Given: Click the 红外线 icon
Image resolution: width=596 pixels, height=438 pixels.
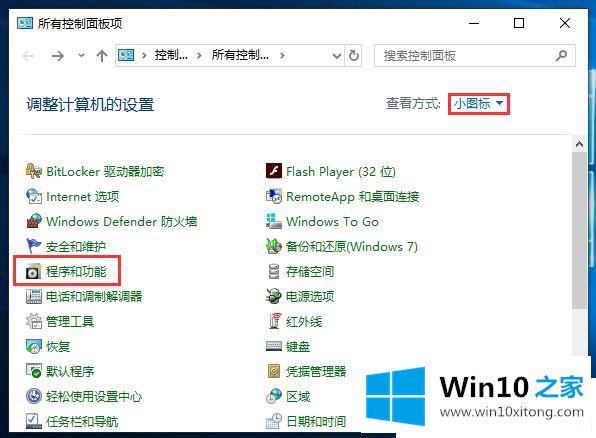Looking at the screenshot, I should coord(274,321).
